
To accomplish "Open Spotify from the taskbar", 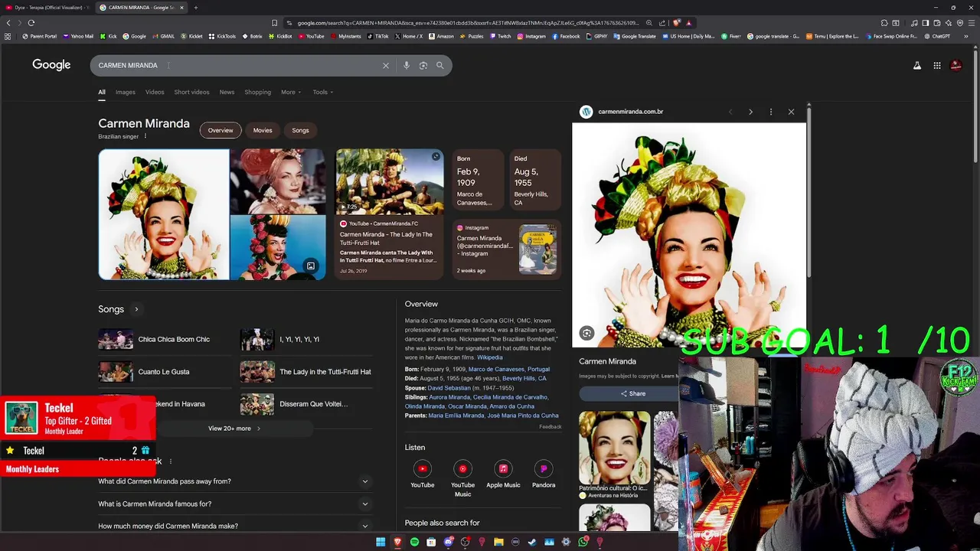I will (414, 542).
